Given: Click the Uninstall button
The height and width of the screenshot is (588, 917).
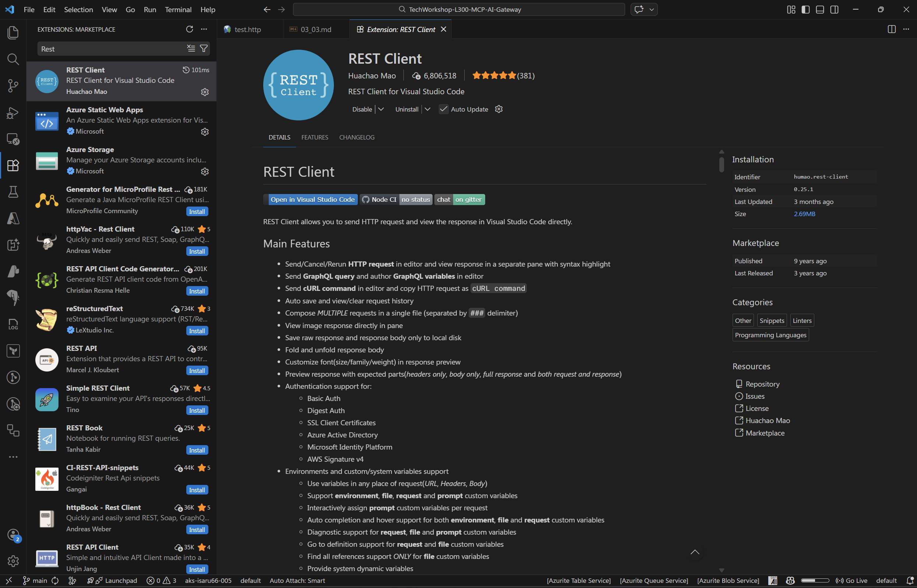Looking at the screenshot, I should (x=406, y=109).
